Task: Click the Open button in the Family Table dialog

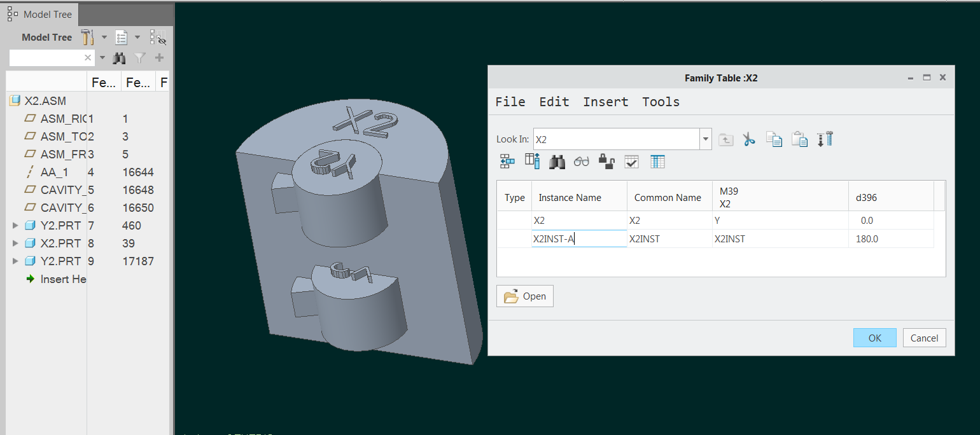Action: pos(524,296)
